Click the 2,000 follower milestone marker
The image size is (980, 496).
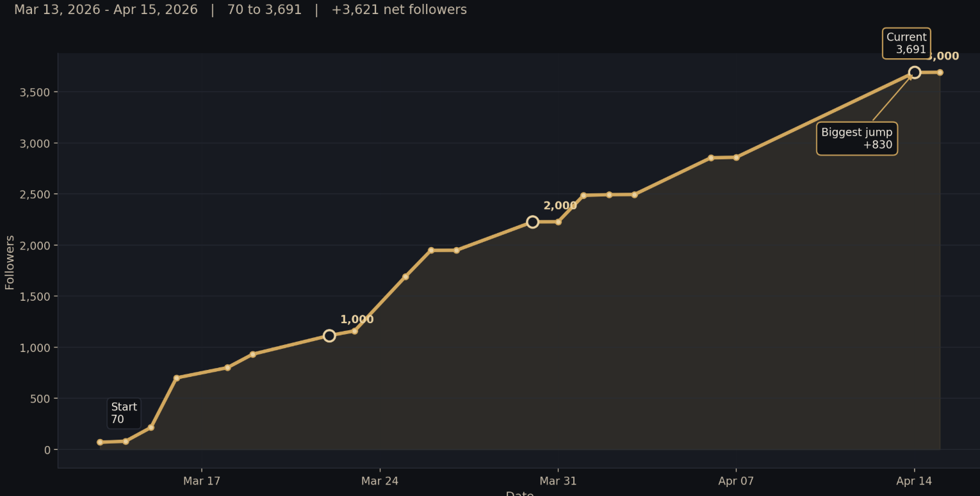point(532,221)
